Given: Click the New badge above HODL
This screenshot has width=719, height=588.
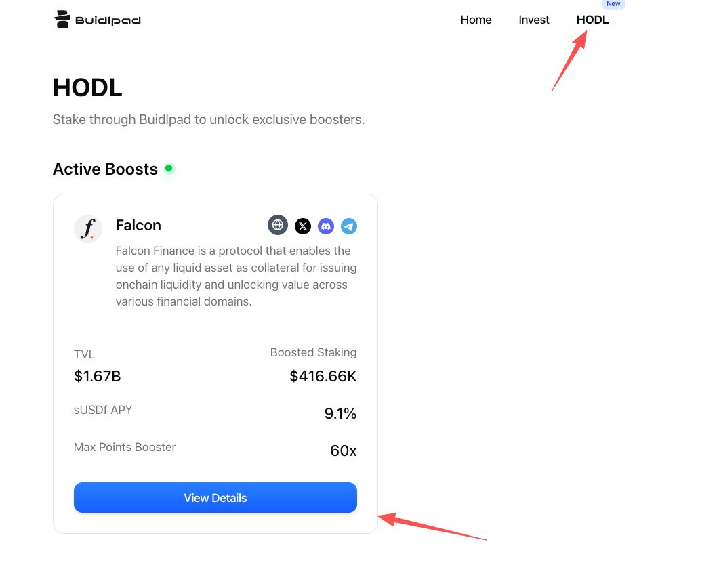Looking at the screenshot, I should [613, 3].
